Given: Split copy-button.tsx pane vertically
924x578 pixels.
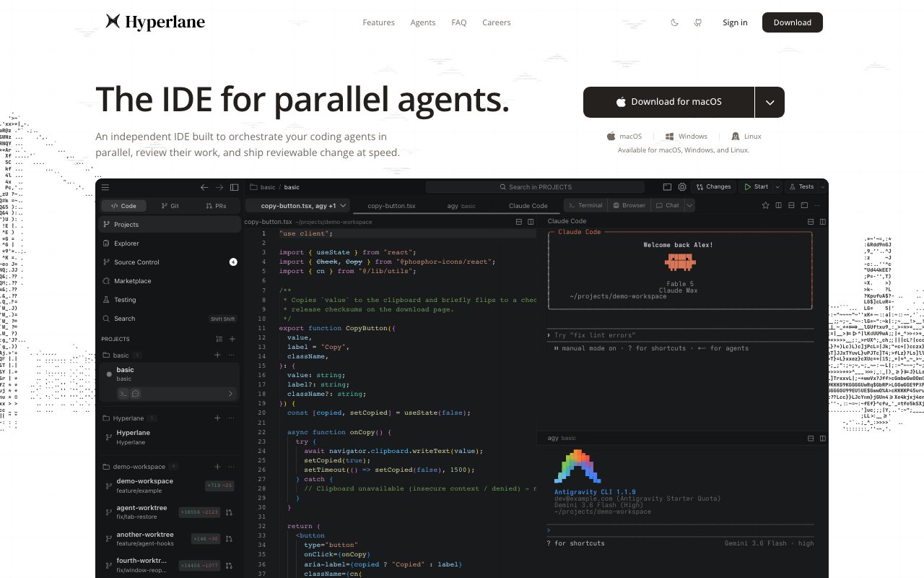Looking at the screenshot, I should 531,222.
